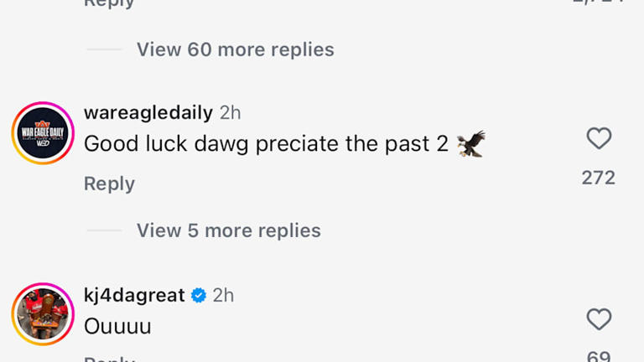Image resolution: width=644 pixels, height=362 pixels.
Task: Tap the heart on kj4dagreat's comment
Action: (x=599, y=319)
